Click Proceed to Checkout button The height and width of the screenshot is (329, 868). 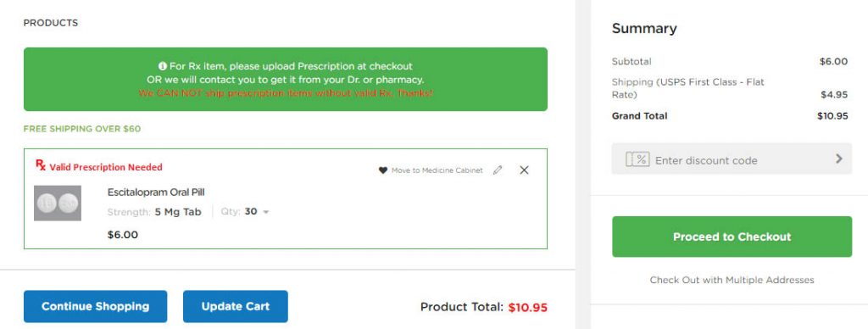(x=732, y=237)
